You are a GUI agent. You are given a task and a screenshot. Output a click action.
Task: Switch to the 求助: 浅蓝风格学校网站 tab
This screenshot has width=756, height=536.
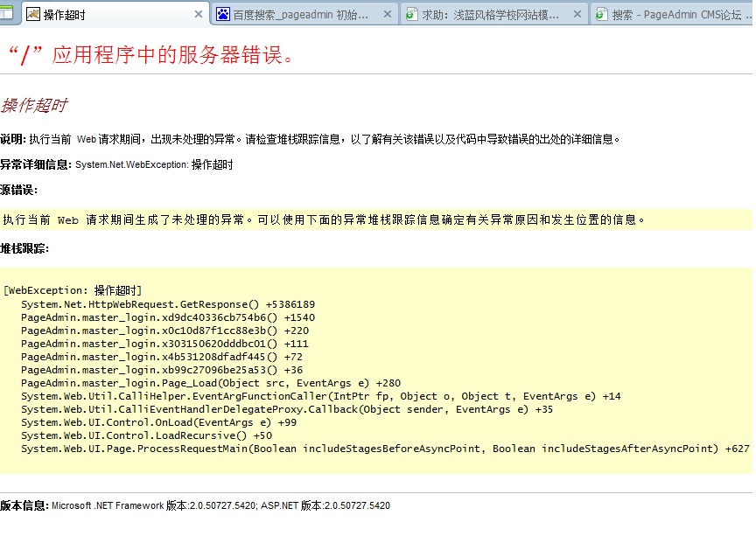pyautogui.click(x=490, y=14)
